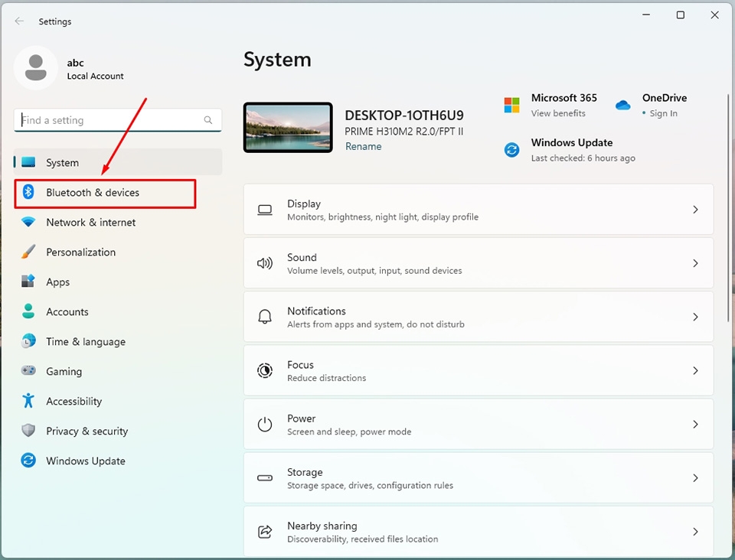Click OneDrive Sign In link
Image resolution: width=735 pixels, height=560 pixels.
point(663,113)
